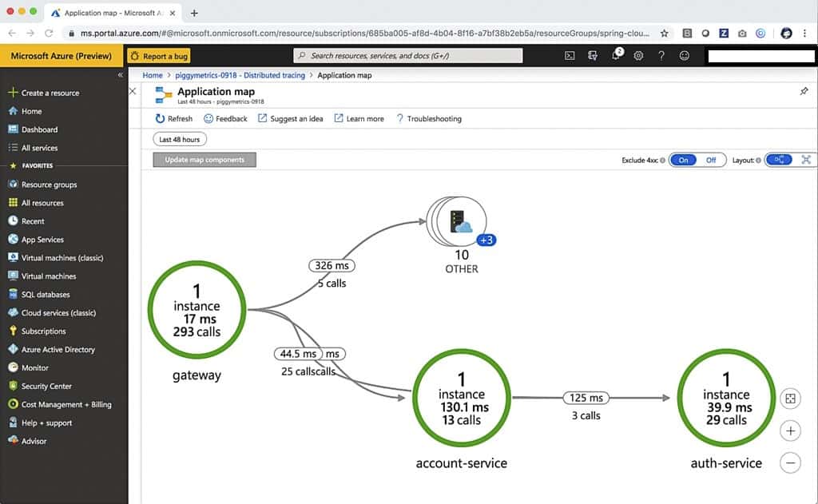The image size is (818, 504).
Task: Click Update map components button
Action: click(204, 160)
